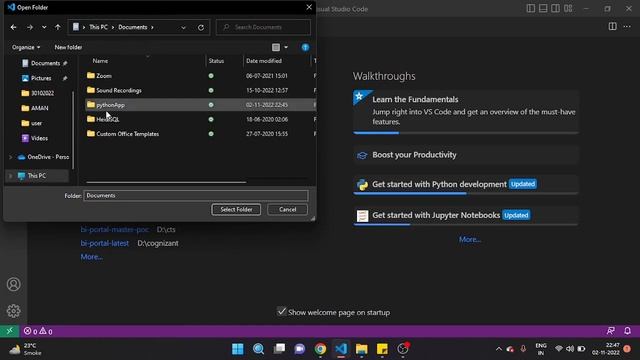
Task: Open notifications bell in status bar
Action: 627,331
